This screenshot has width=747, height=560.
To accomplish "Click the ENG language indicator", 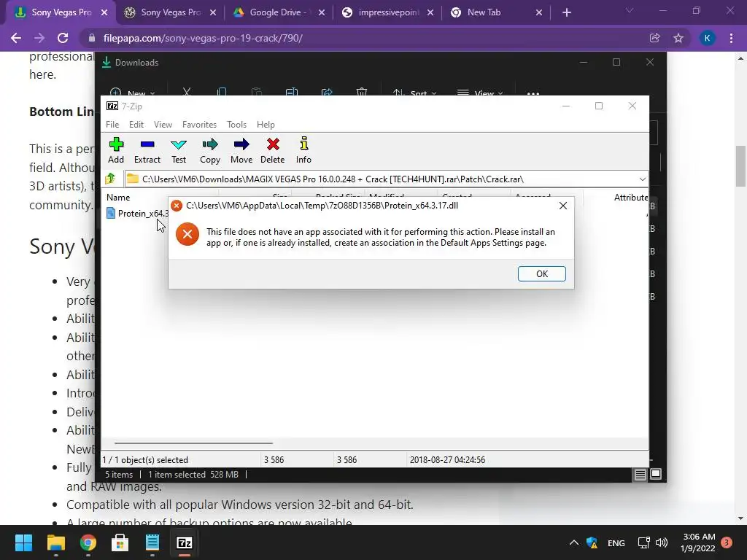I will (616, 542).
